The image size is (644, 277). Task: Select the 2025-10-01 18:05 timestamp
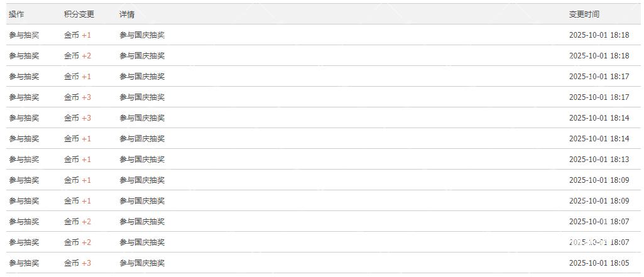click(599, 263)
